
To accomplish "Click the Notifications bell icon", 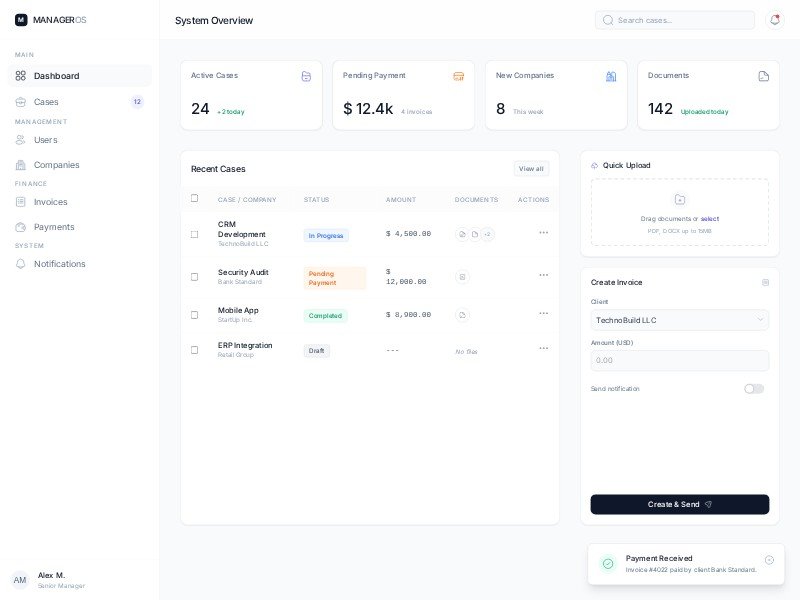I will pos(22,264).
